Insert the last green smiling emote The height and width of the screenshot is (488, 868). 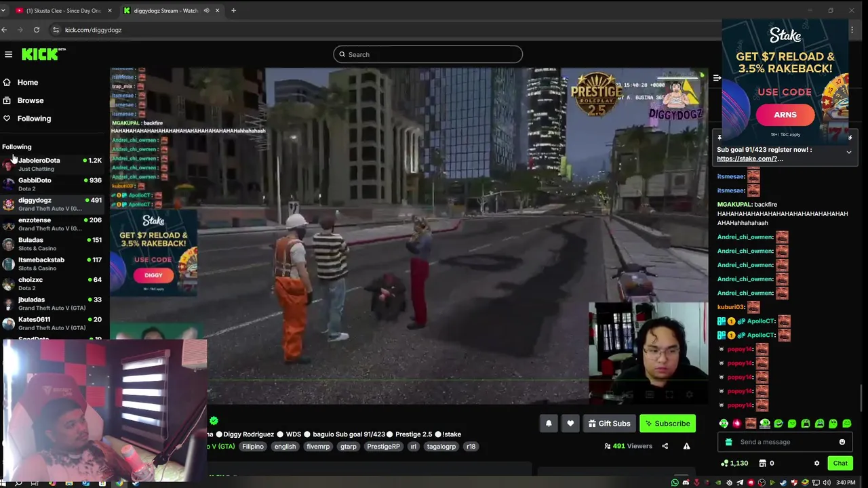[847, 424]
